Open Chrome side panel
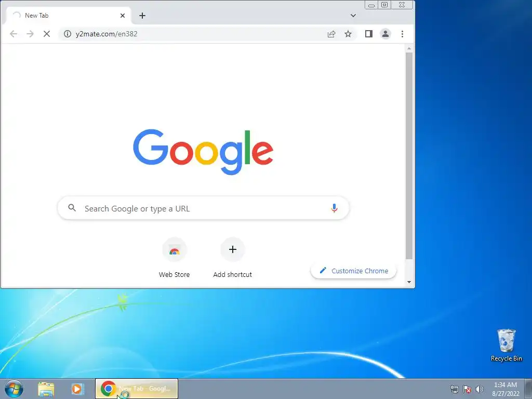532x399 pixels. coord(369,34)
